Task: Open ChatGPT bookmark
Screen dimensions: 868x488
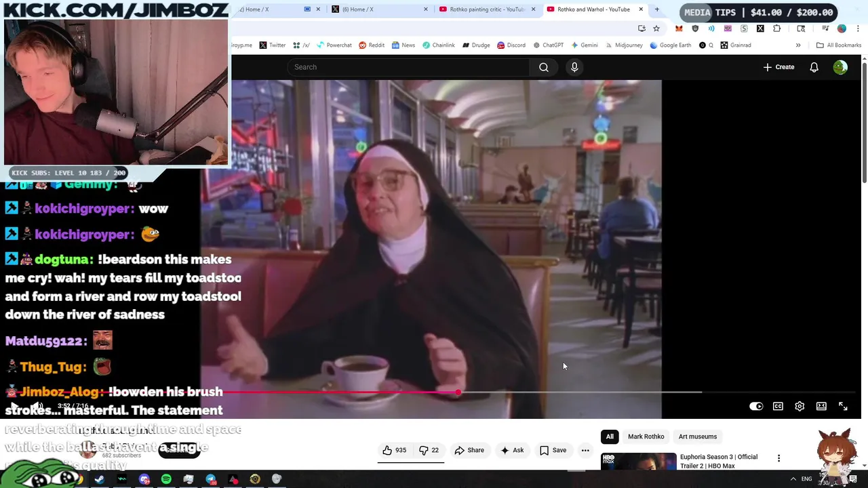Action: click(x=548, y=45)
